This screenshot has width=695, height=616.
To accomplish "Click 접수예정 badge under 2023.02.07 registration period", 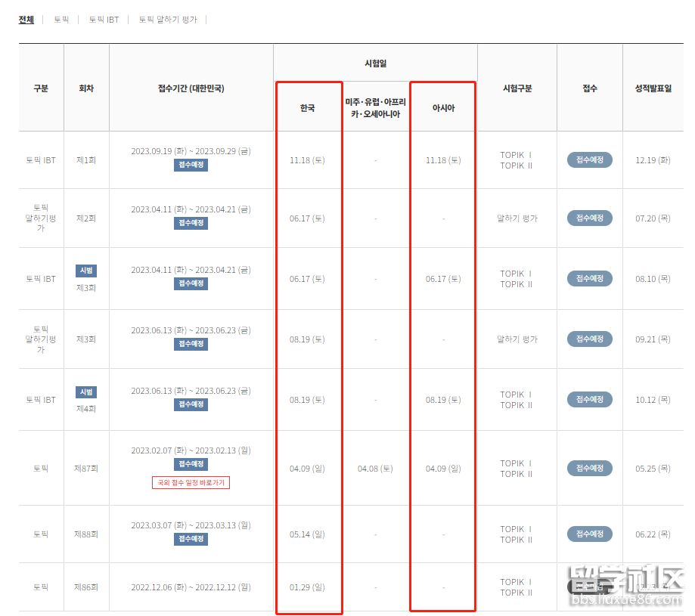I will coord(191,464).
